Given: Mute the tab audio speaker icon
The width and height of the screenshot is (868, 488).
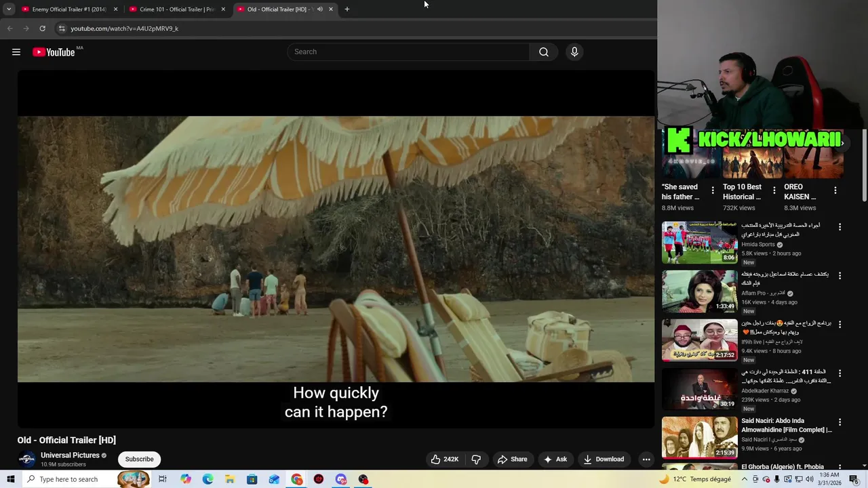Looking at the screenshot, I should [x=319, y=9].
